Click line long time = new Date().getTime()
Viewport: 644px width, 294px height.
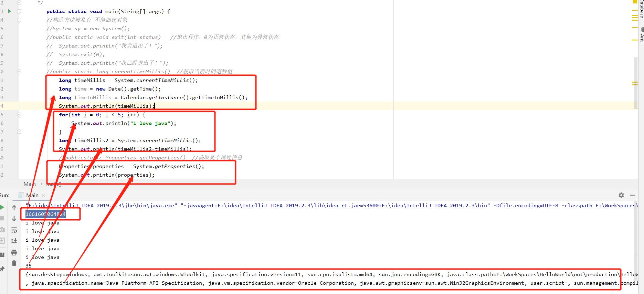(110, 89)
